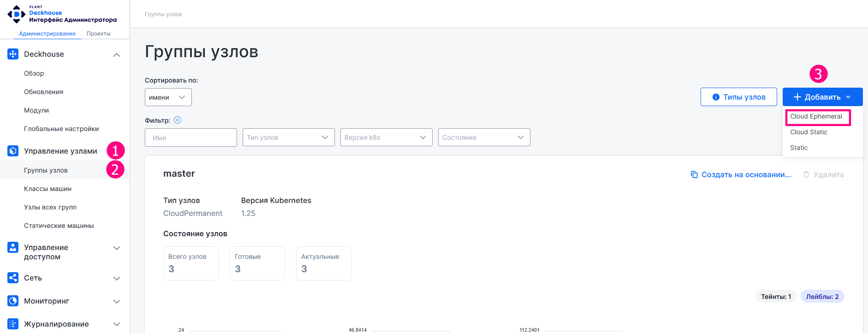Click the copy icon beside Создать на основании
868x334 pixels.
694,174
